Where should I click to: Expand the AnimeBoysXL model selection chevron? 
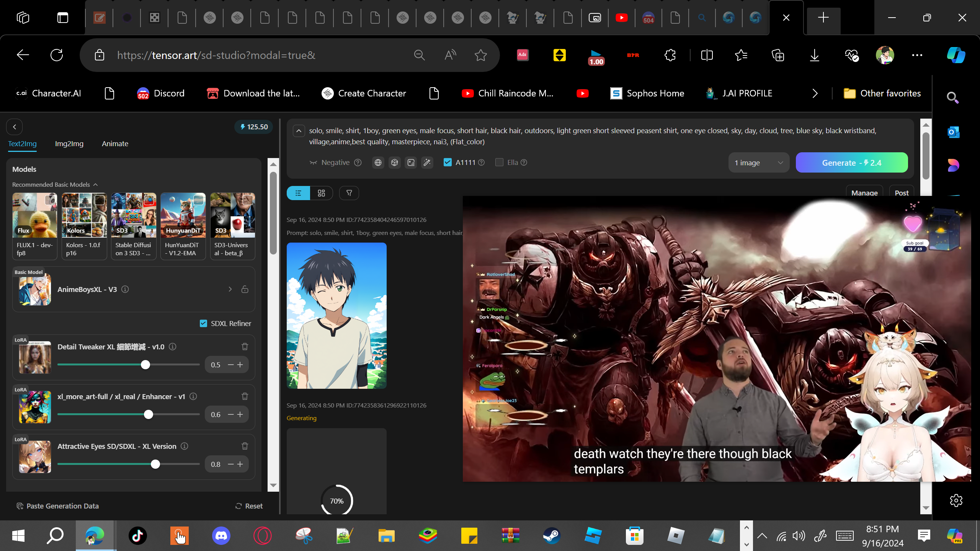[230, 289]
